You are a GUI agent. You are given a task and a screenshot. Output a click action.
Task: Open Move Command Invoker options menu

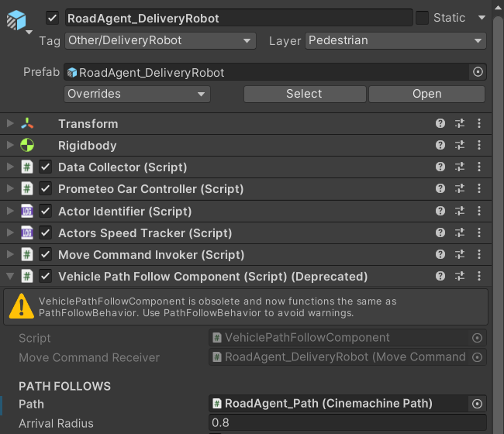click(479, 254)
